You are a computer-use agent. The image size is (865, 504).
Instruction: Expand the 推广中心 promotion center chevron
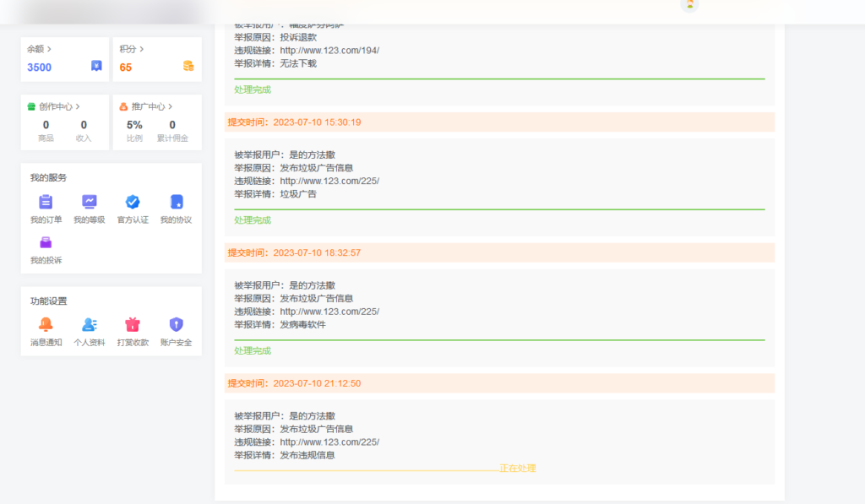point(170,107)
